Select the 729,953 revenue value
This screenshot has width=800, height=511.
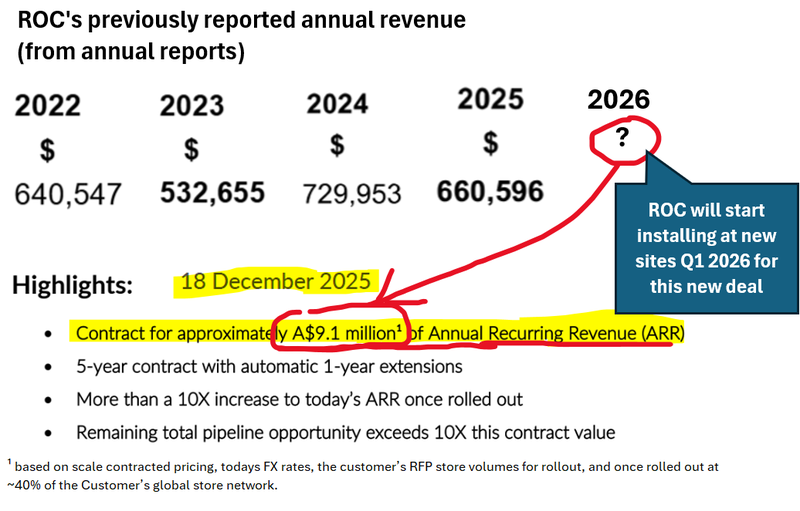[355, 192]
